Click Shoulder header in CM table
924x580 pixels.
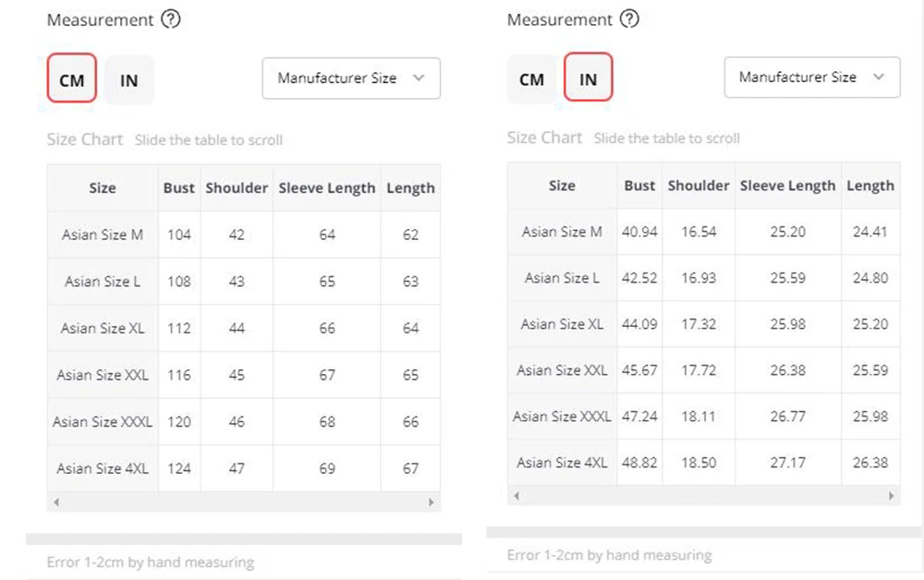[x=237, y=187]
